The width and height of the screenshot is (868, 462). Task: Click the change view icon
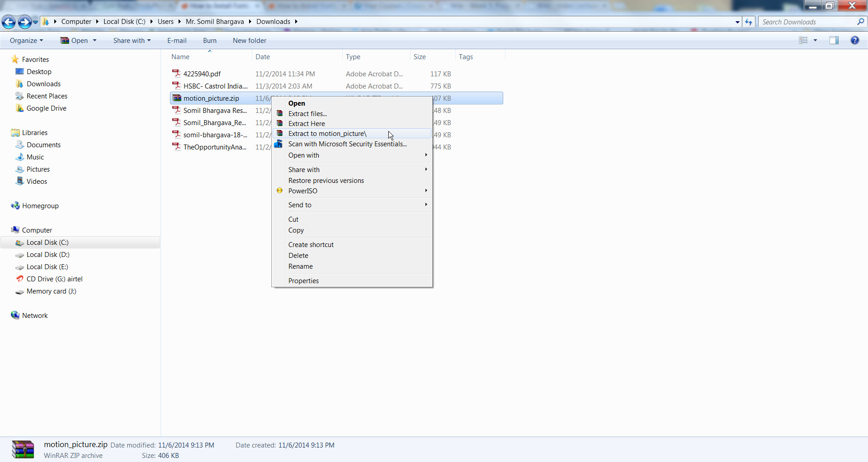click(x=803, y=40)
